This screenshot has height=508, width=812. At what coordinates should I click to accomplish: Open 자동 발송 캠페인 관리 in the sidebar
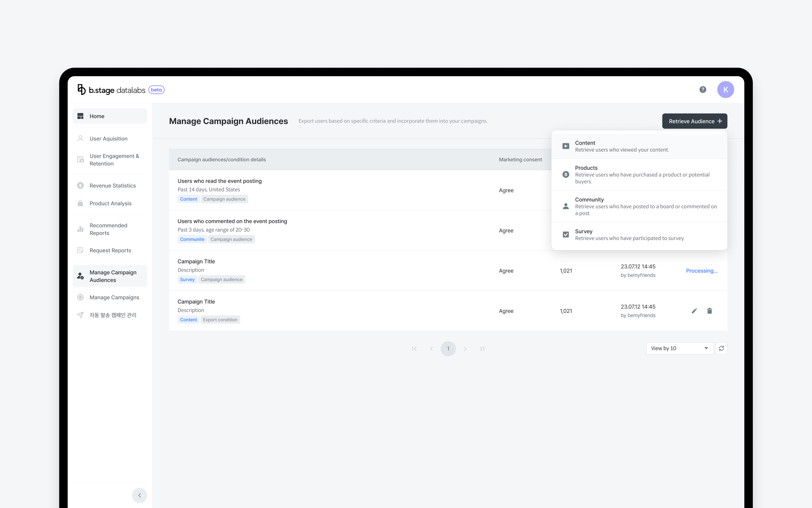click(x=110, y=315)
